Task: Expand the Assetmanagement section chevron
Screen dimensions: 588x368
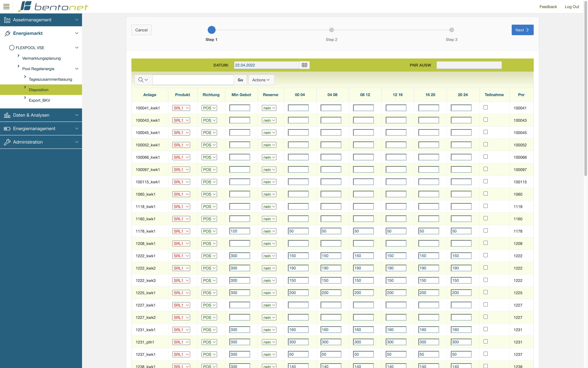Action: click(77, 20)
